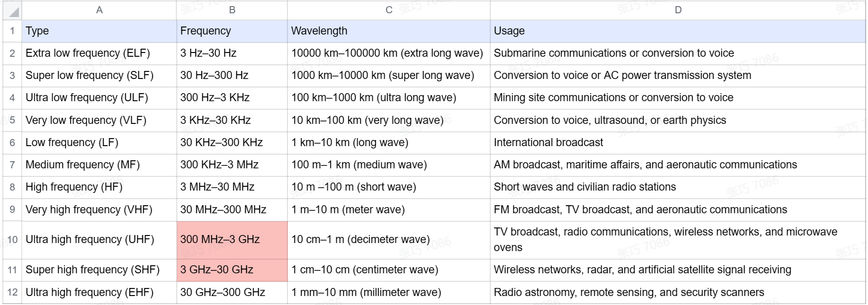Select the 30 KHz–300 KHz cell
Viewport: 868px width, 305px height.
(x=232, y=142)
